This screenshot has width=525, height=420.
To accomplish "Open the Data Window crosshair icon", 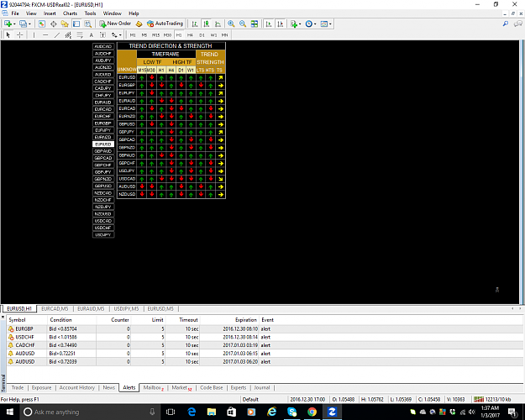I will [x=53, y=24].
